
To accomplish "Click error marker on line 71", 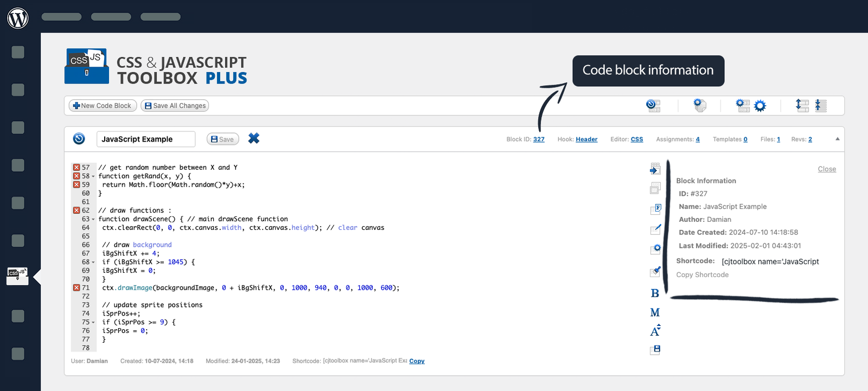I will tap(76, 288).
